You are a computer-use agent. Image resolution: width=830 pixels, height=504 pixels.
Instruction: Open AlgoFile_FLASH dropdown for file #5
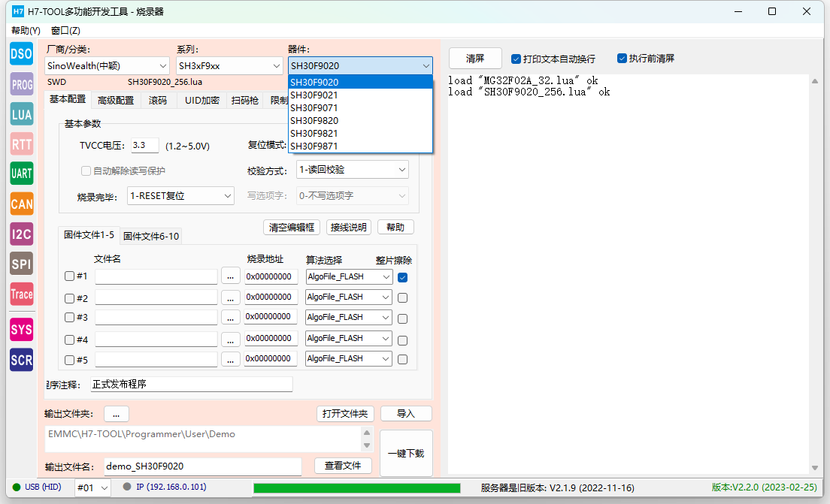pyautogui.click(x=349, y=358)
